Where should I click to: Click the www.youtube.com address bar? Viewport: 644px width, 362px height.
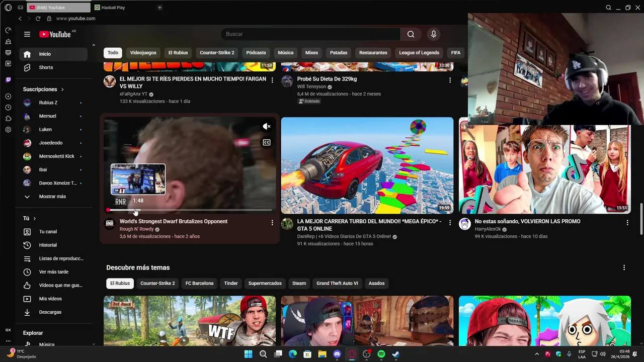tap(75, 19)
